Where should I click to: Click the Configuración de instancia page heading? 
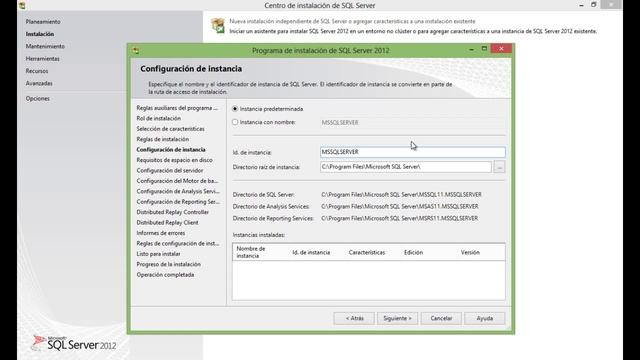coord(191,69)
